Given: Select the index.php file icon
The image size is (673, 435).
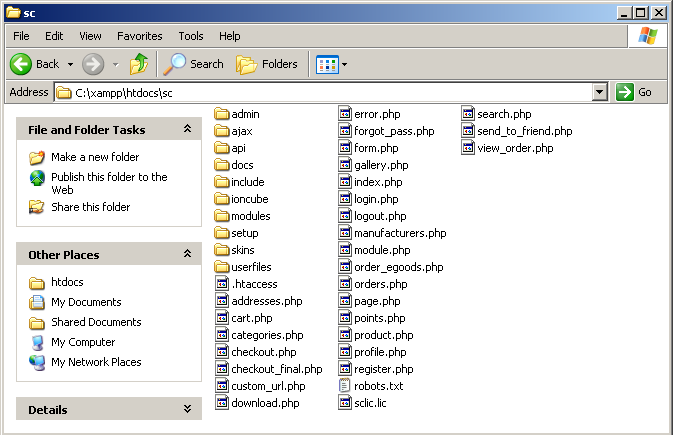Looking at the screenshot, I should [345, 182].
